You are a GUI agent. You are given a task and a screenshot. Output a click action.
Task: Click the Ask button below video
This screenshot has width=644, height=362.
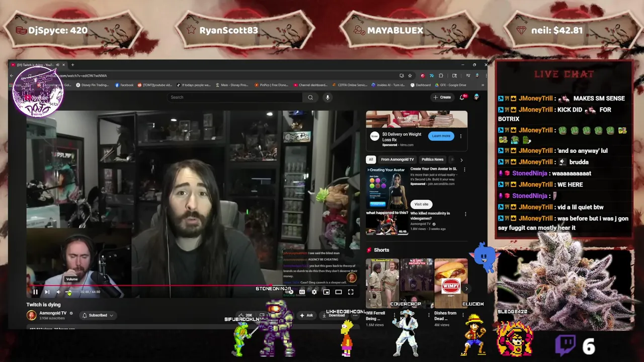(x=306, y=315)
